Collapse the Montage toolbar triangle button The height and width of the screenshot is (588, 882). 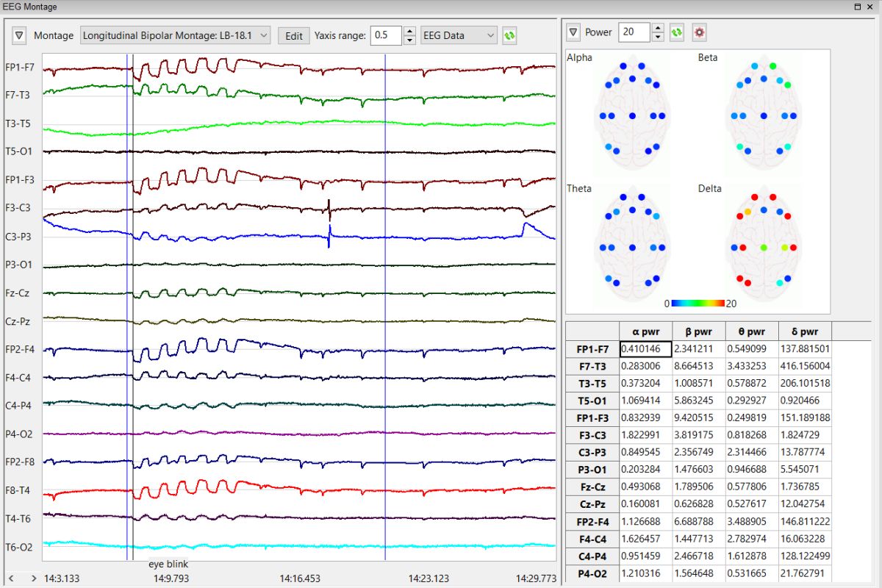coord(20,35)
